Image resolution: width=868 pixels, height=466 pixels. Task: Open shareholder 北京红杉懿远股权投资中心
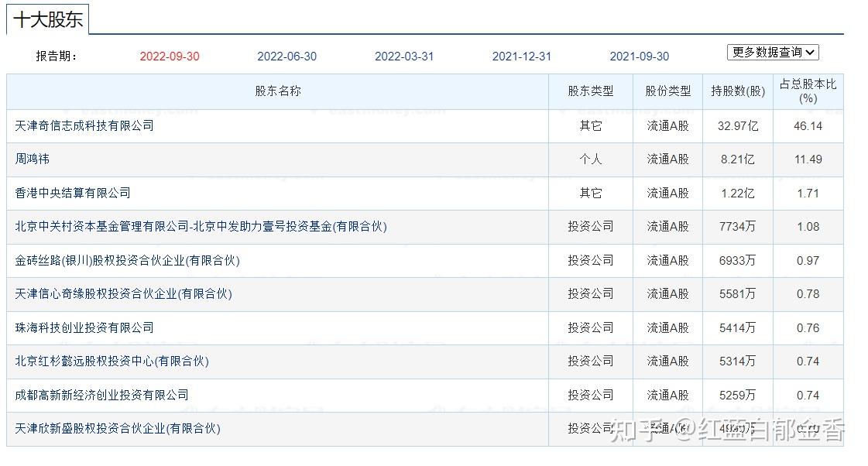(x=112, y=361)
